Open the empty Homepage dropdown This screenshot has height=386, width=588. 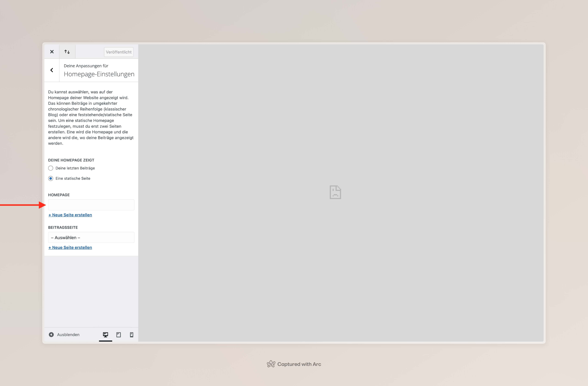pos(91,205)
